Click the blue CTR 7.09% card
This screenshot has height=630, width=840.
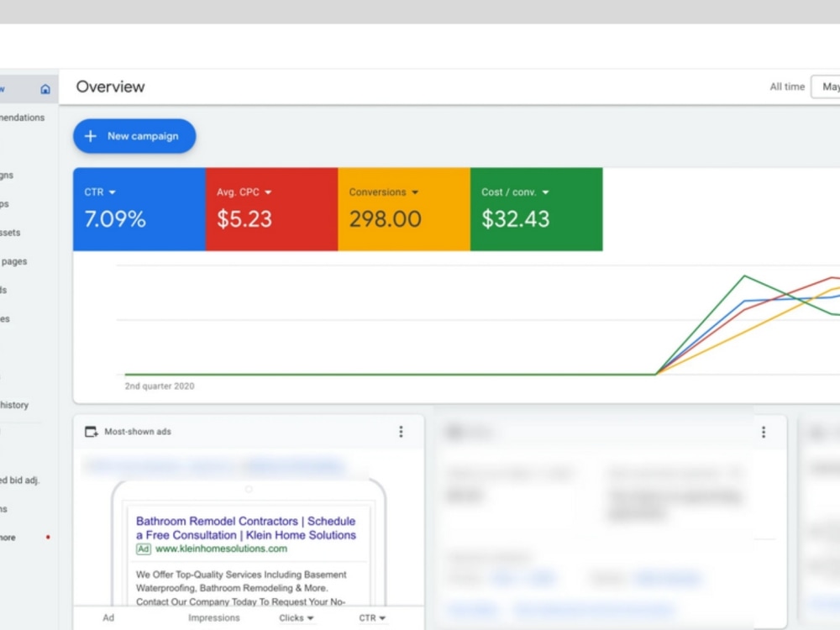(139, 209)
